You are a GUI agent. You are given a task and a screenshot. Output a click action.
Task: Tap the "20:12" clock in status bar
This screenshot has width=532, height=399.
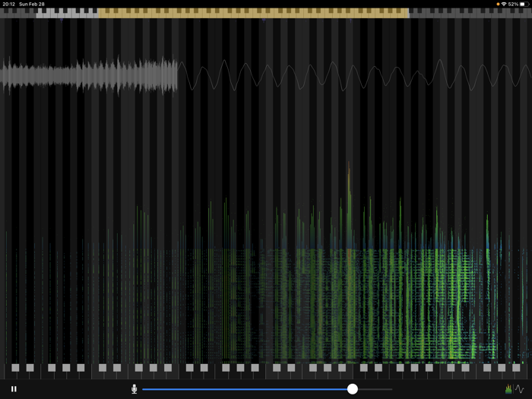coord(9,4)
